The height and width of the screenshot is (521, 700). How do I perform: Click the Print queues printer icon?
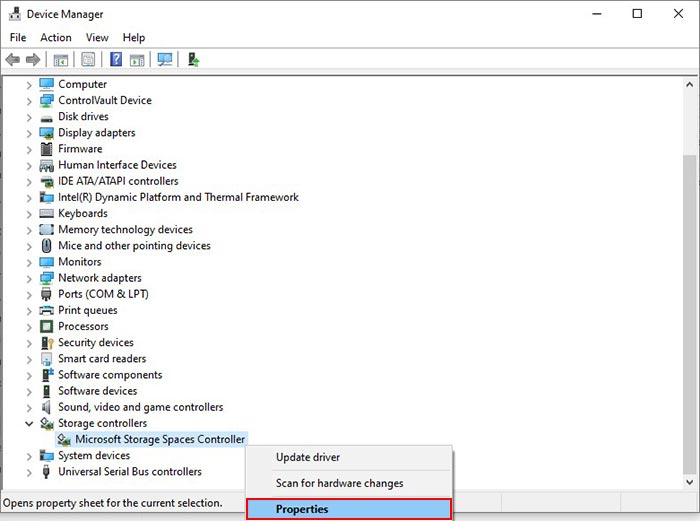pos(46,310)
